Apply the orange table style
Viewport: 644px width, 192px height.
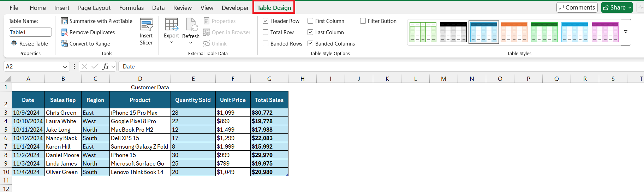pos(514,32)
